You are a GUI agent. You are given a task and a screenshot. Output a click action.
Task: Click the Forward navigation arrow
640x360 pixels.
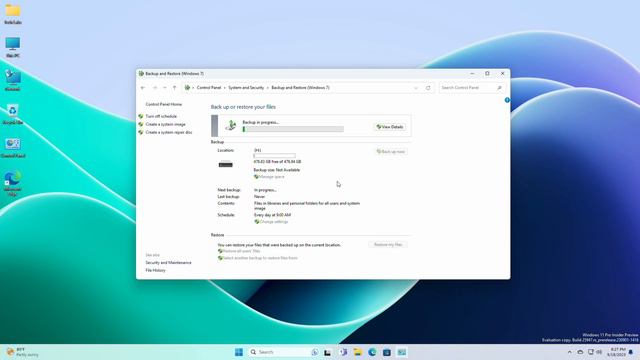(x=155, y=88)
